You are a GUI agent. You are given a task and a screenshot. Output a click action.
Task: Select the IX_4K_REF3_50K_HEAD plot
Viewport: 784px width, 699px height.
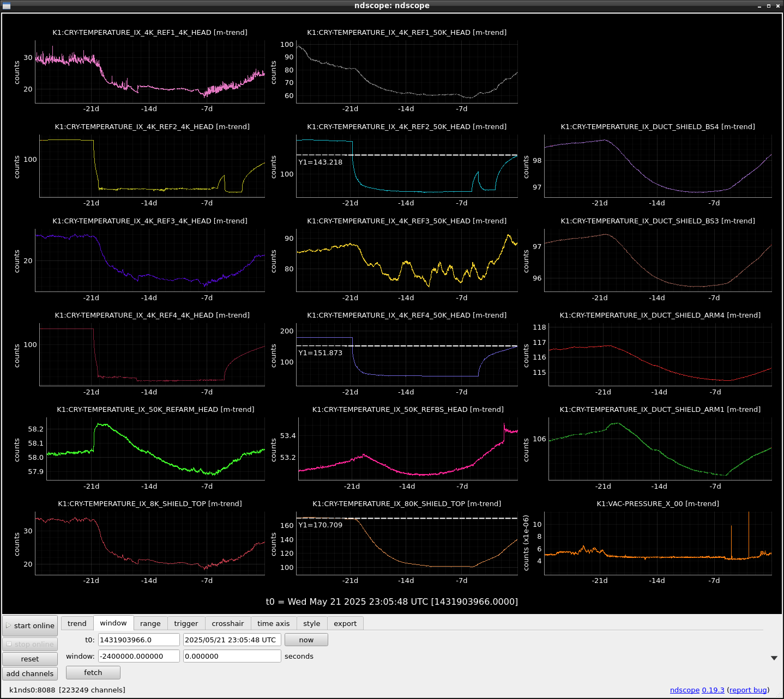(x=407, y=260)
